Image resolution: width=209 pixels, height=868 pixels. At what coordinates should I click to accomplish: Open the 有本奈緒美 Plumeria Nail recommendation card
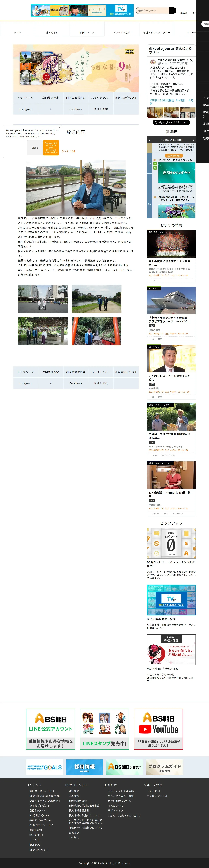pyautogui.click(x=171, y=489)
